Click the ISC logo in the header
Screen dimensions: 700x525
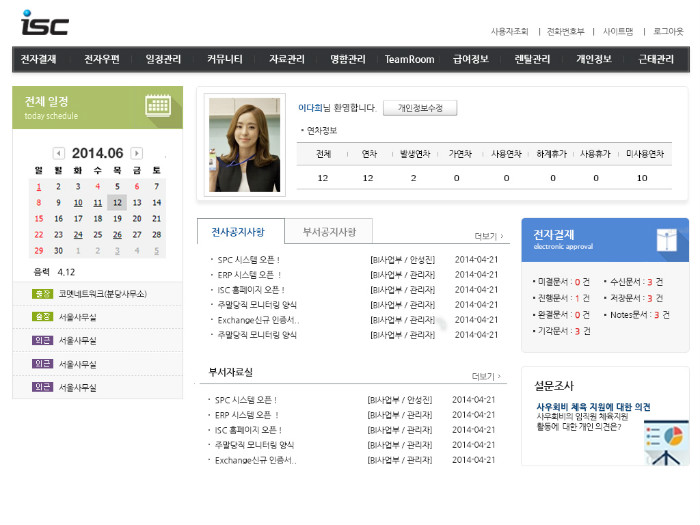click(44, 22)
